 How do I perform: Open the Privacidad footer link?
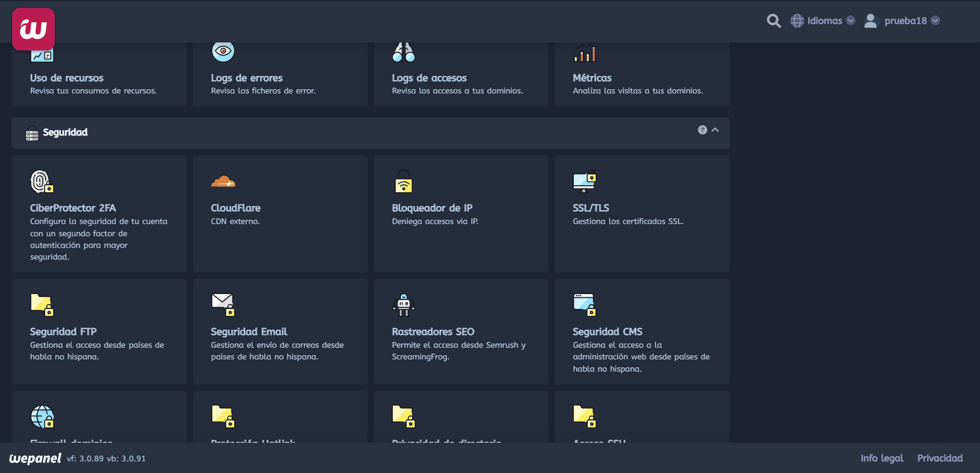[x=940, y=458]
